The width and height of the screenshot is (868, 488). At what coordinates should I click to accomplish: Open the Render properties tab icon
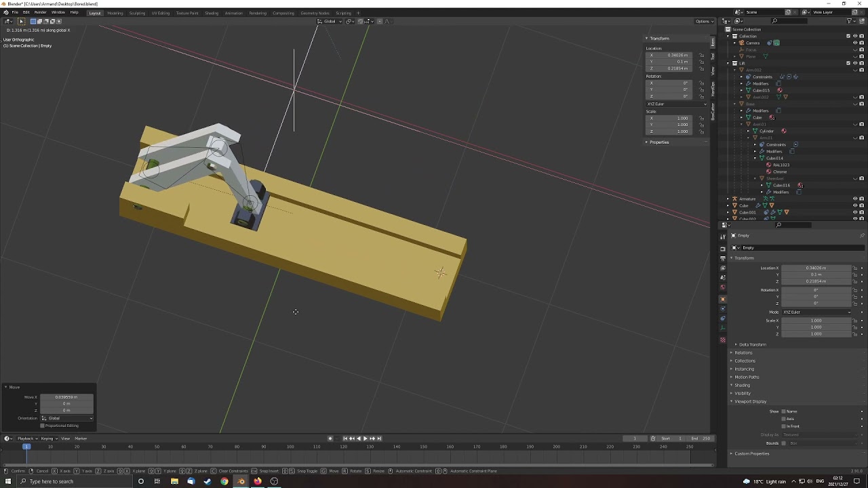723,249
